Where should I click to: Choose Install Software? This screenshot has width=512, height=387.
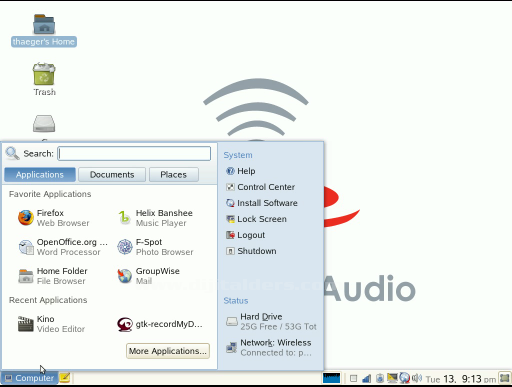point(262,203)
